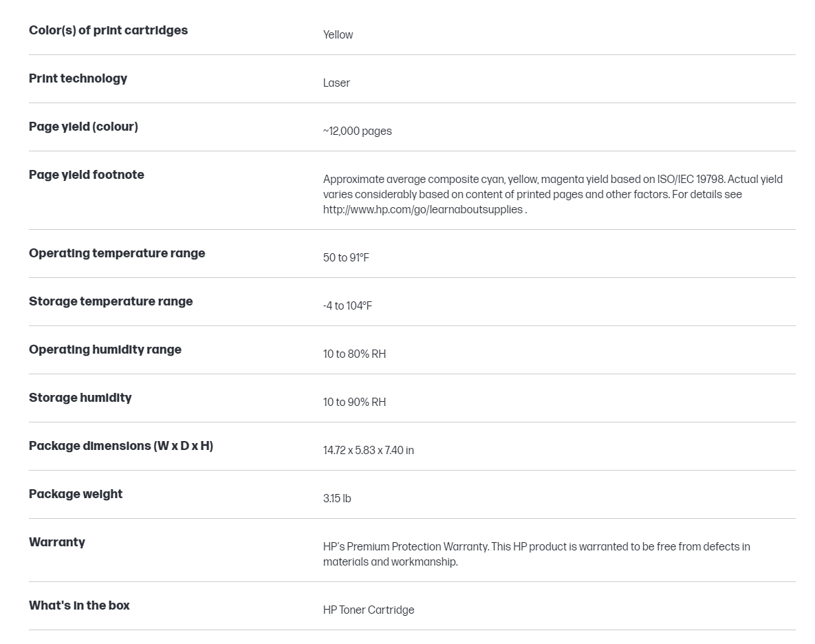Click the "Page yield footnote" label
This screenshot has width=815, height=644.
coord(86,175)
